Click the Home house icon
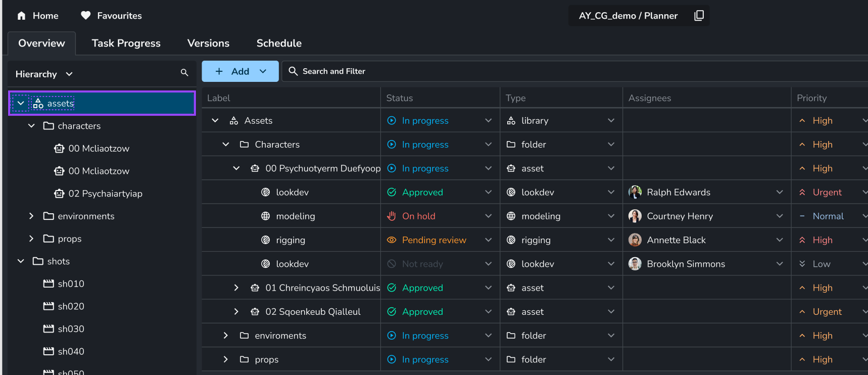Image resolution: width=868 pixels, height=375 pixels. [x=21, y=16]
